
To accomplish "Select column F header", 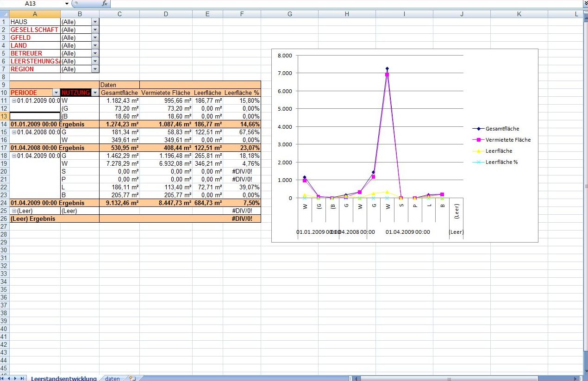I will coord(242,14).
